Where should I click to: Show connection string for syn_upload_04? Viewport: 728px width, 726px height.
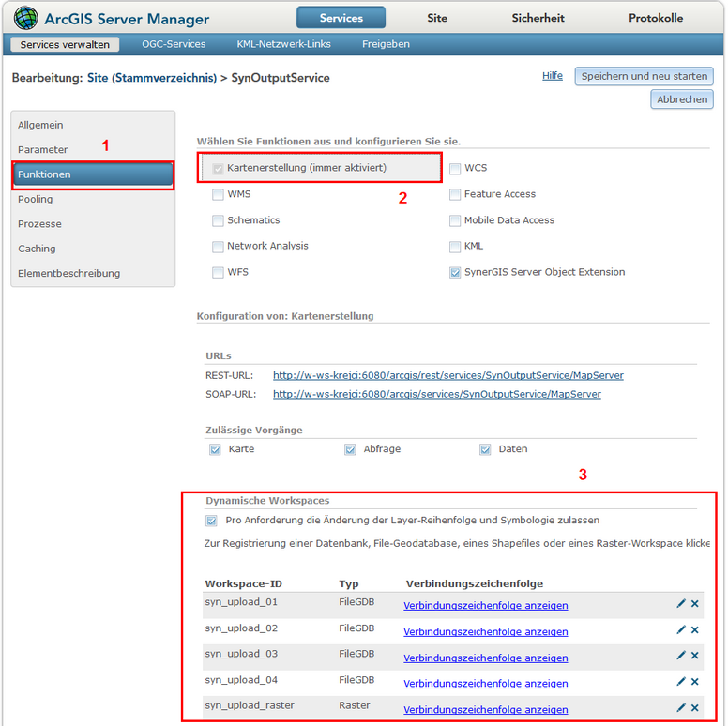486,683
